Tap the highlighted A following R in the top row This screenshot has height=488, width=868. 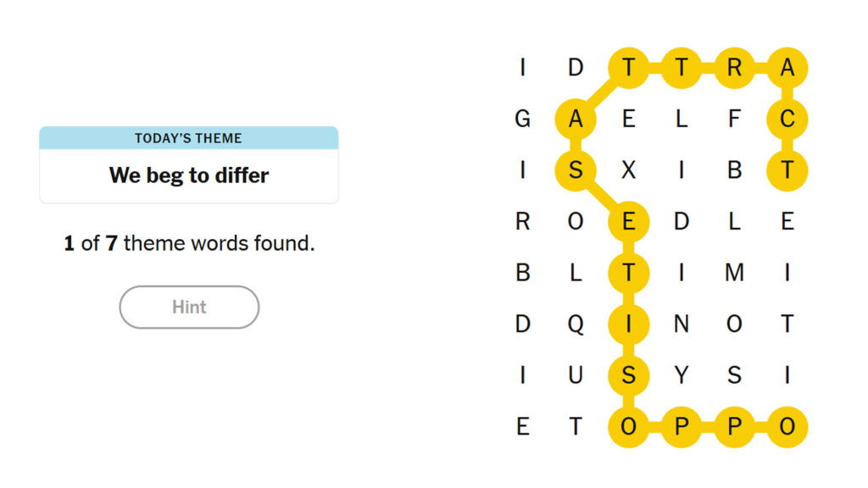[x=787, y=68]
